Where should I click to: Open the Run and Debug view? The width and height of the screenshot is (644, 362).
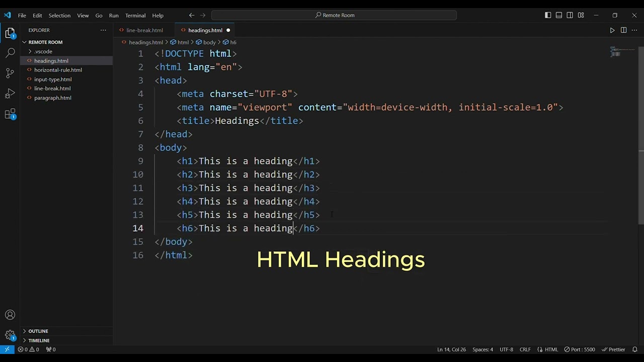click(x=10, y=94)
